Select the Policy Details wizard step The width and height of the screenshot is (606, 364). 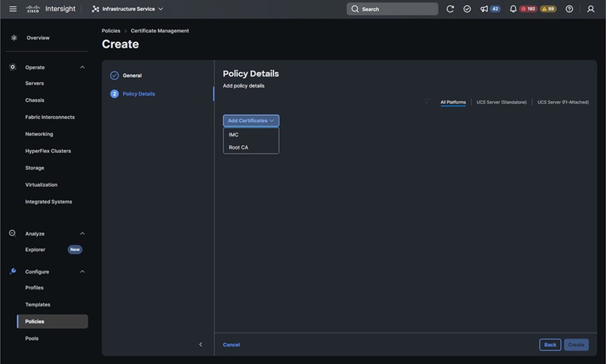(139, 94)
